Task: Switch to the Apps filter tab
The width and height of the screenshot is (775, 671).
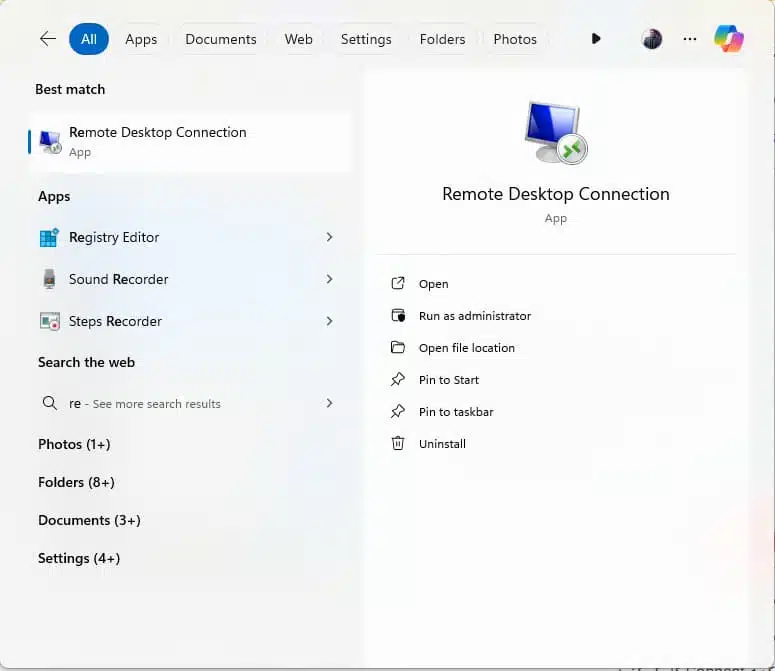Action: tap(141, 39)
